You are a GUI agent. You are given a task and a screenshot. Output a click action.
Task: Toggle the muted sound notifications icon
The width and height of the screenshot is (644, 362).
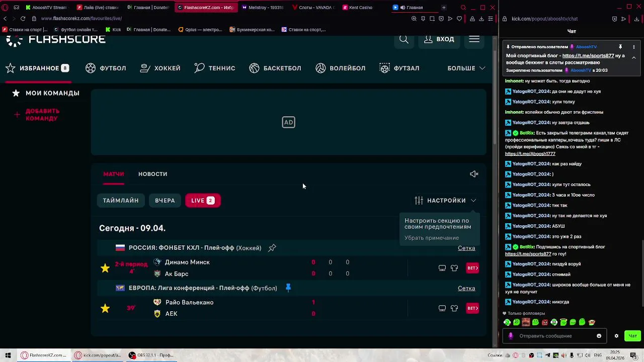point(474,174)
